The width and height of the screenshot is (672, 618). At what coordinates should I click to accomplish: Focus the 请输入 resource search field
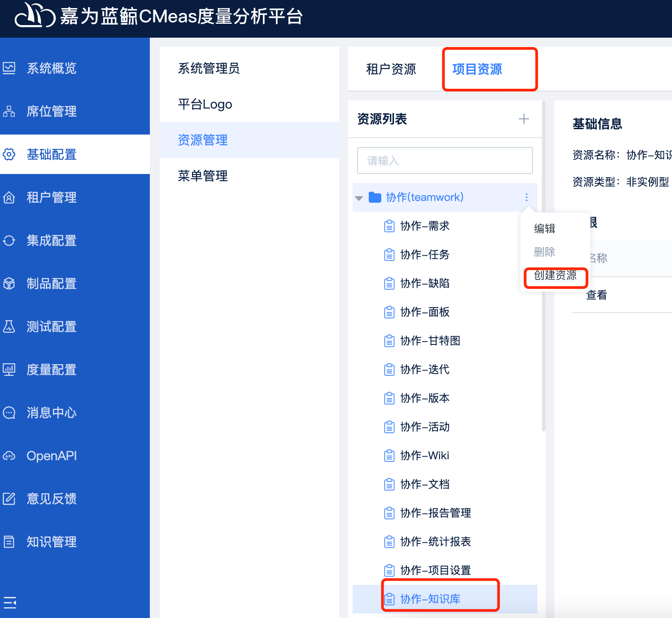point(445,161)
